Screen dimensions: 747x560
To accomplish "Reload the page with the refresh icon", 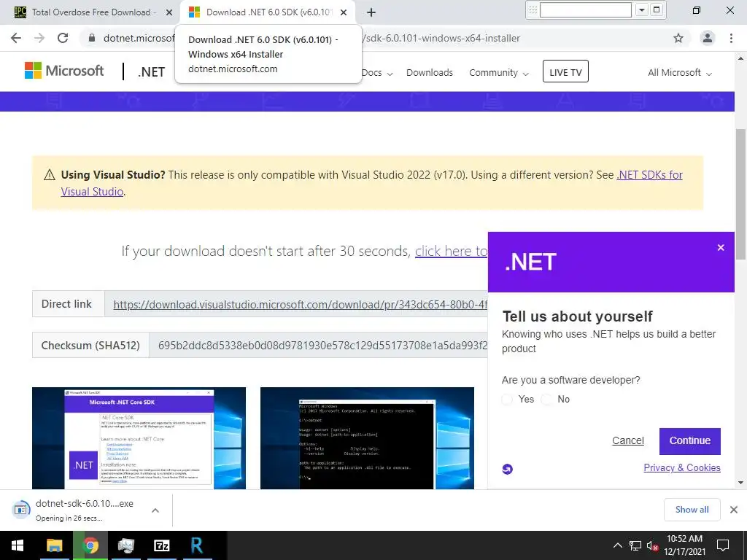I will [63, 38].
